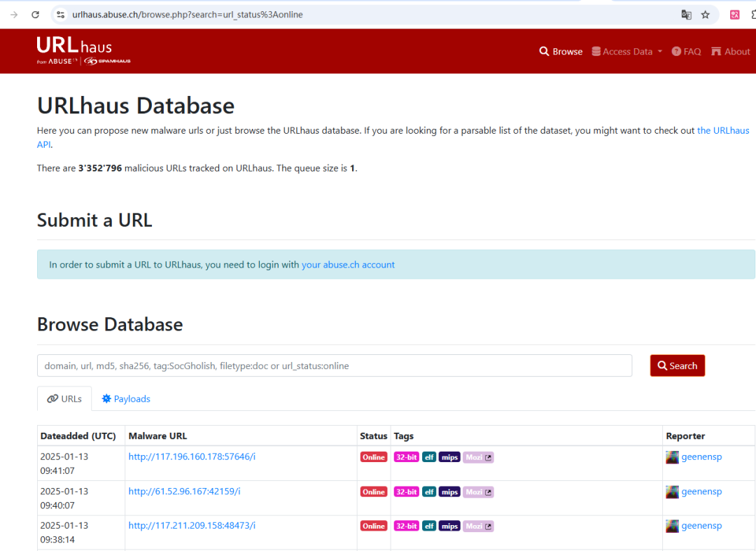Open the Mozi tag in 61.52.96.167 row
756x551 pixels.
(478, 491)
